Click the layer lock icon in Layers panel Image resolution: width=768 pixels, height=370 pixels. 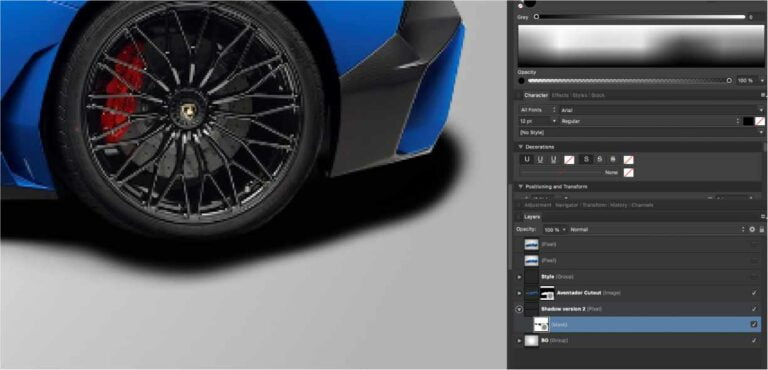point(761,229)
